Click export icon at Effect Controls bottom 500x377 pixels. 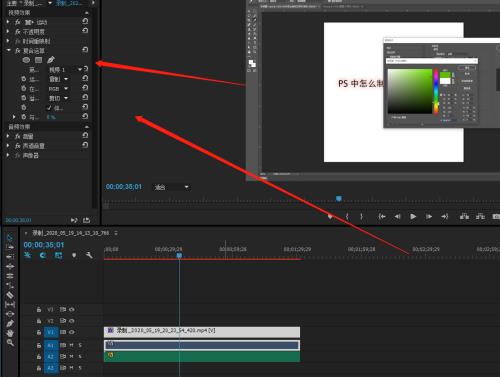pyautogui.click(x=86, y=220)
